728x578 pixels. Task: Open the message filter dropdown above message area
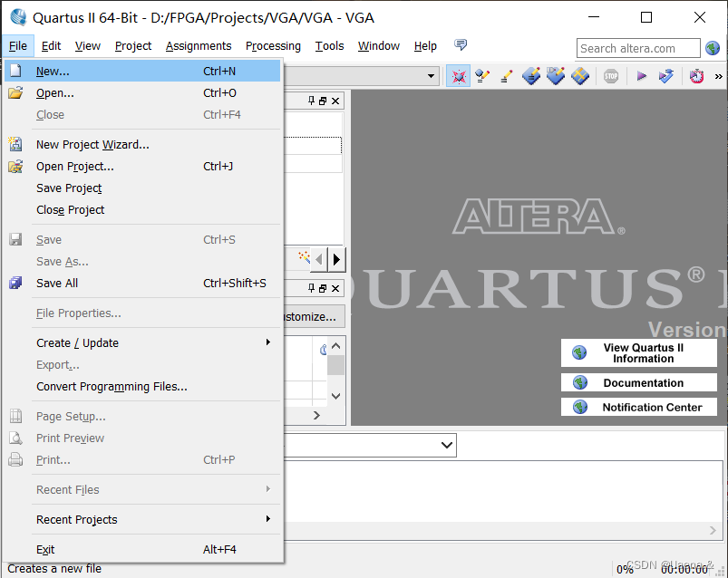(447, 446)
